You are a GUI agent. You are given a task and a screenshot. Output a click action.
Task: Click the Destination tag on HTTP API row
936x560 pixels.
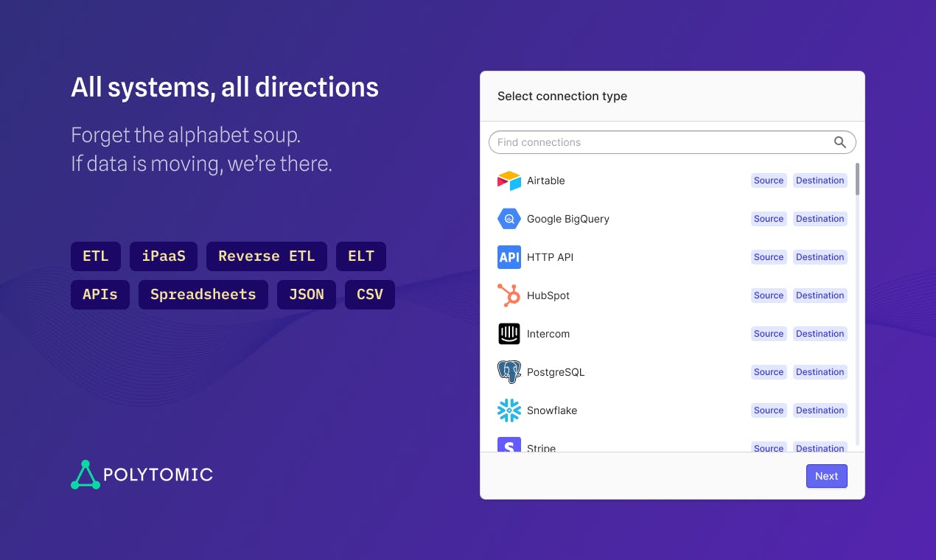click(x=820, y=257)
